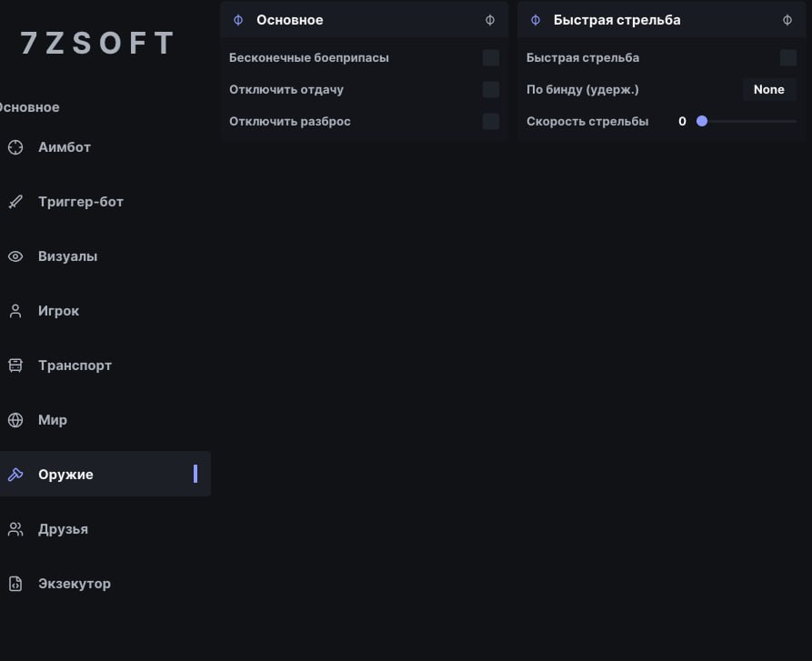Screen dimensions: 812x661
Task: Enable the Быстрая стрельба checkbox
Action: pyautogui.click(x=788, y=58)
